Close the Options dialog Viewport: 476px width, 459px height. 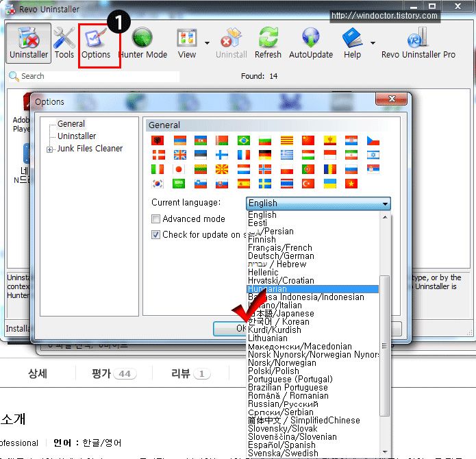391,99
